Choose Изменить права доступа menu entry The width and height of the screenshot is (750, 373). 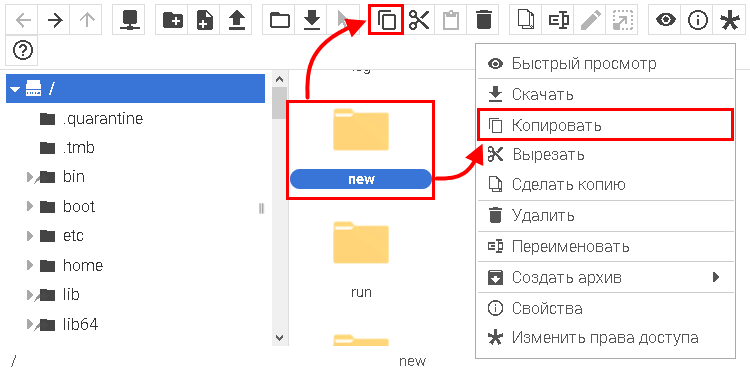[605, 338]
